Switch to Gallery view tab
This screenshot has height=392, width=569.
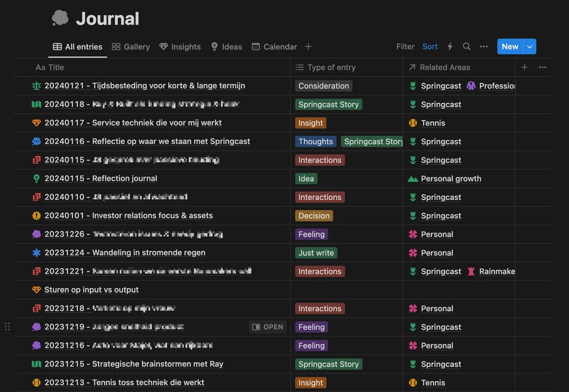[131, 47]
